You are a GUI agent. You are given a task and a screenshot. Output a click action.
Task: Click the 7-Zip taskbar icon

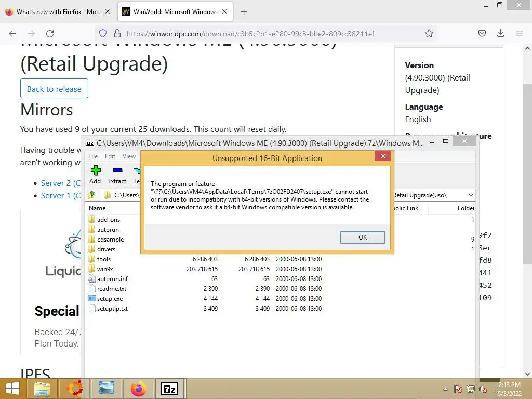coord(170,389)
